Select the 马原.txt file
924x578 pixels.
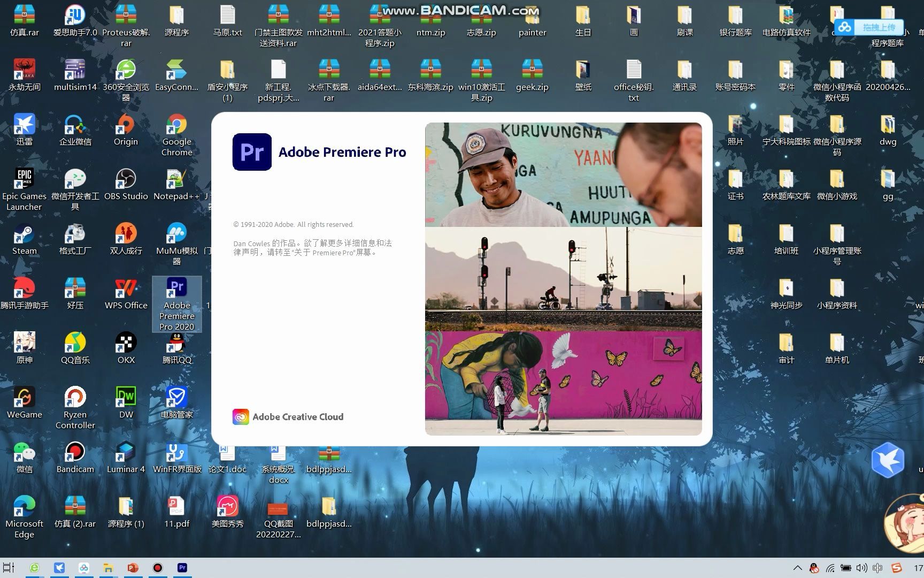coord(228,20)
